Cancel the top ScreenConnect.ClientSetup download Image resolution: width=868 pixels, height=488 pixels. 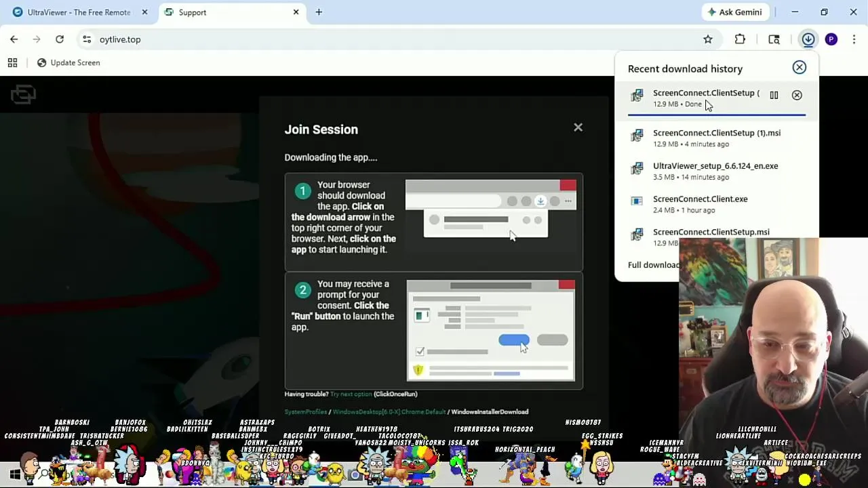(x=797, y=95)
